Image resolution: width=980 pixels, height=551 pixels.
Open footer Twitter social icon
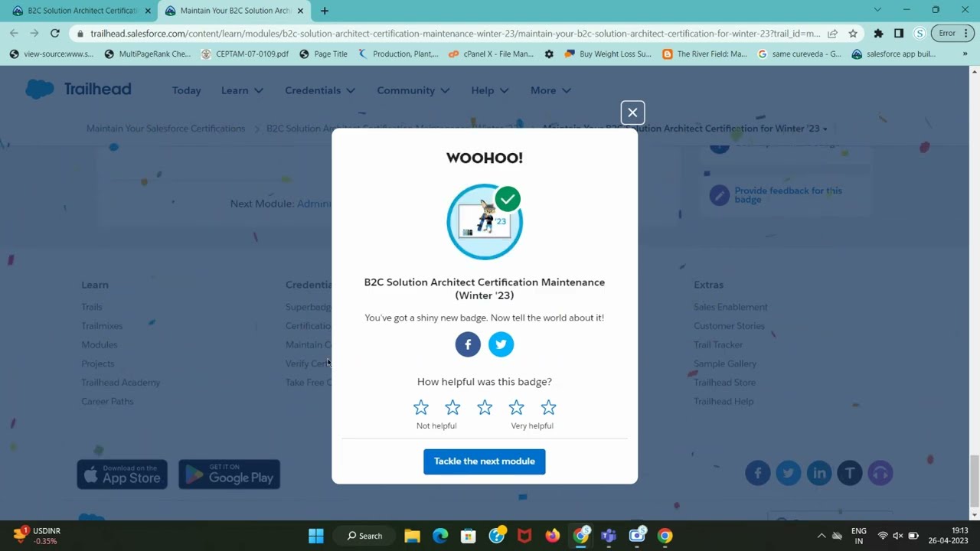[789, 473]
